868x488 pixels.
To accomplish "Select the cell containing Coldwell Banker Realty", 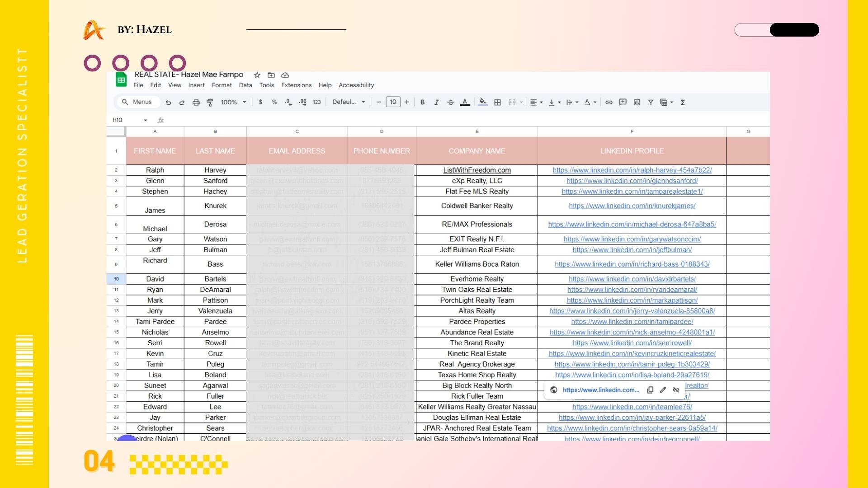I will point(477,206).
